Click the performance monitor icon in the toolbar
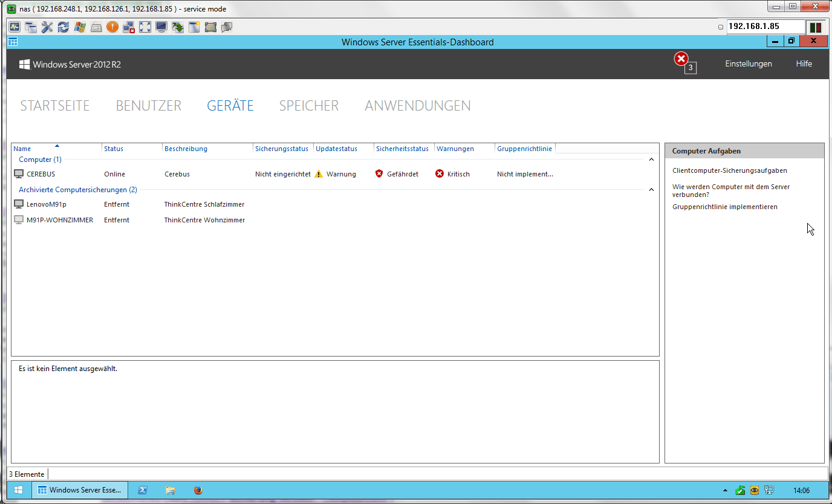This screenshot has height=504, width=832. point(15,27)
